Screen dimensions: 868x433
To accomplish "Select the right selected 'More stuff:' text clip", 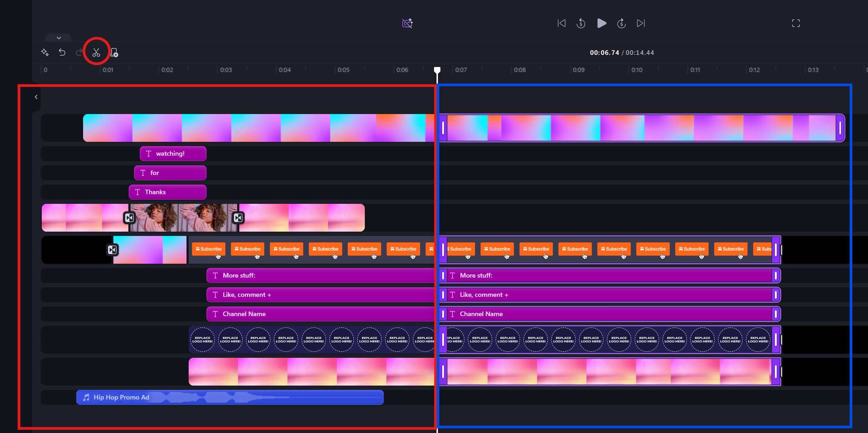I will (x=610, y=275).
